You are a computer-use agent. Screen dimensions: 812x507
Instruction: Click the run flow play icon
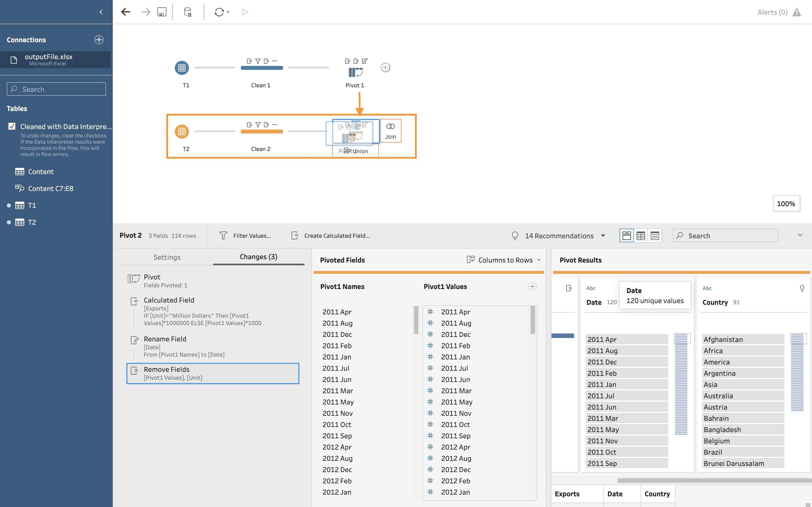tap(245, 12)
